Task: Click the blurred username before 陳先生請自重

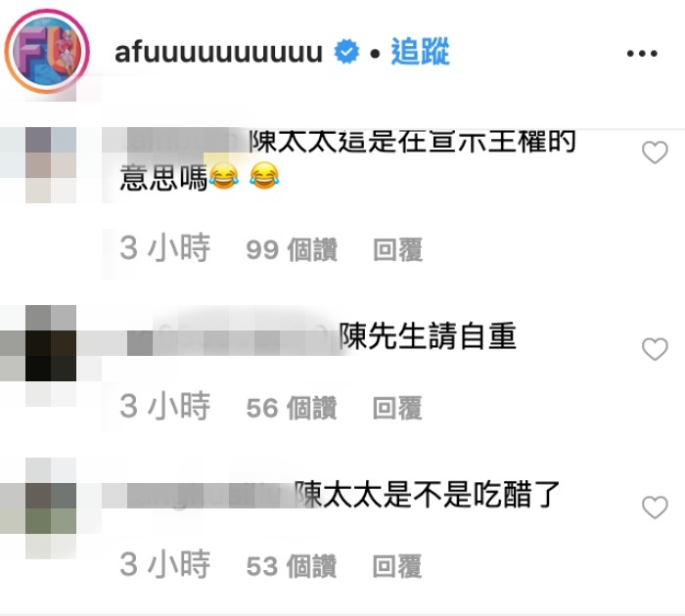Action: [232, 337]
